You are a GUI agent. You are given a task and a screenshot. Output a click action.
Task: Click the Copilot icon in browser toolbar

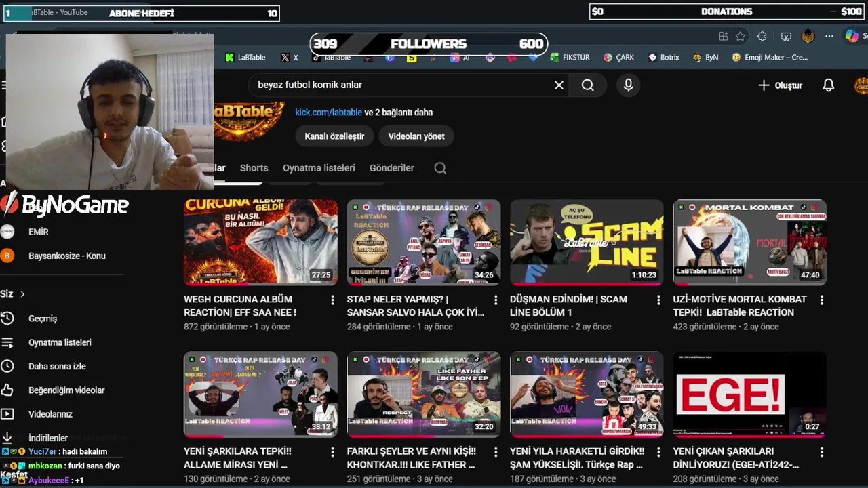coord(852,36)
